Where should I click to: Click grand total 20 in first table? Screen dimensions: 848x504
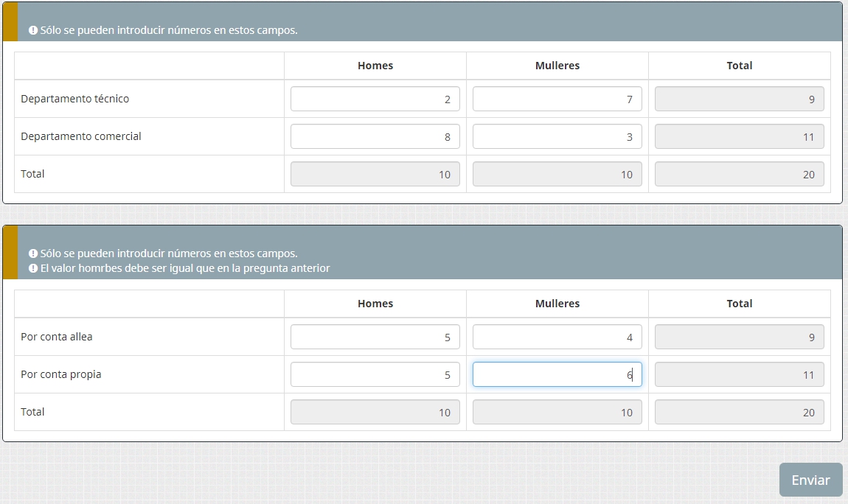(x=740, y=175)
